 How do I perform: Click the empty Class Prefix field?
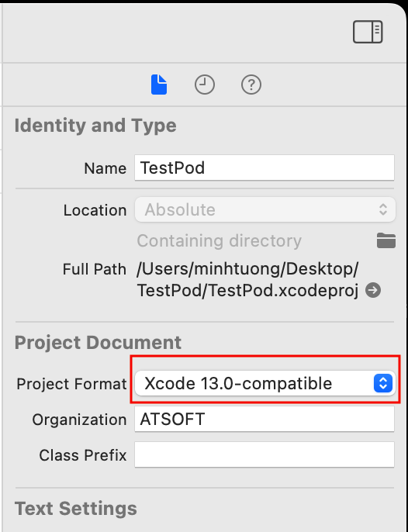tap(265, 454)
